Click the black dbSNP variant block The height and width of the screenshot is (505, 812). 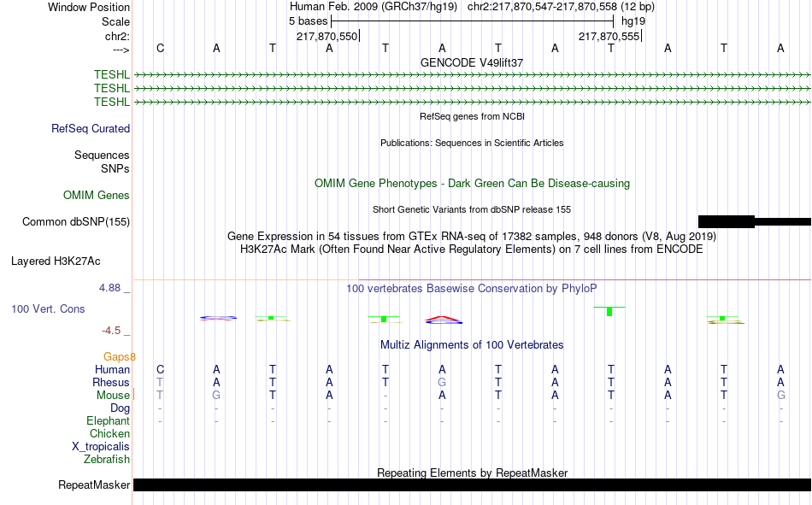pyautogui.click(x=726, y=221)
